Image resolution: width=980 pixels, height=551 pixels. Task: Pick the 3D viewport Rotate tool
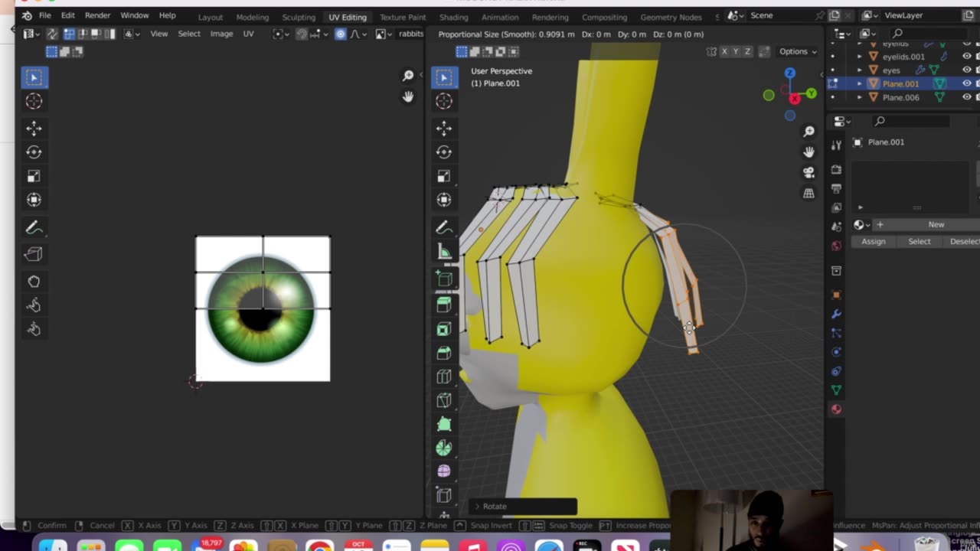[444, 152]
